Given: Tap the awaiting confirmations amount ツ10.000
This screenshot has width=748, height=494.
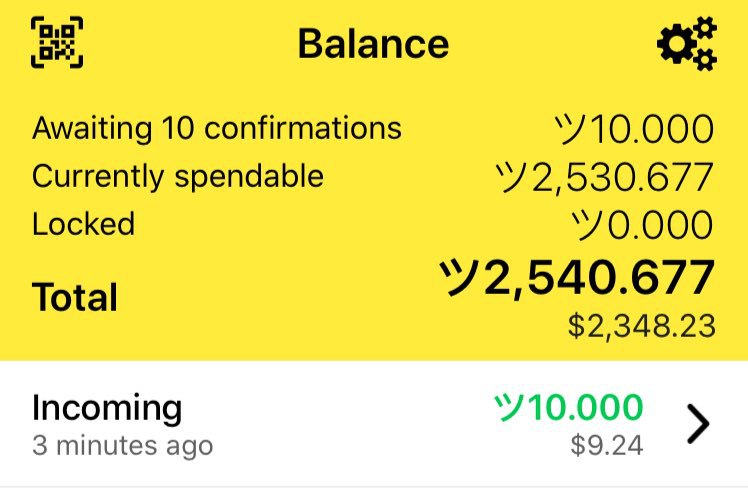Looking at the screenshot, I should 634,129.
